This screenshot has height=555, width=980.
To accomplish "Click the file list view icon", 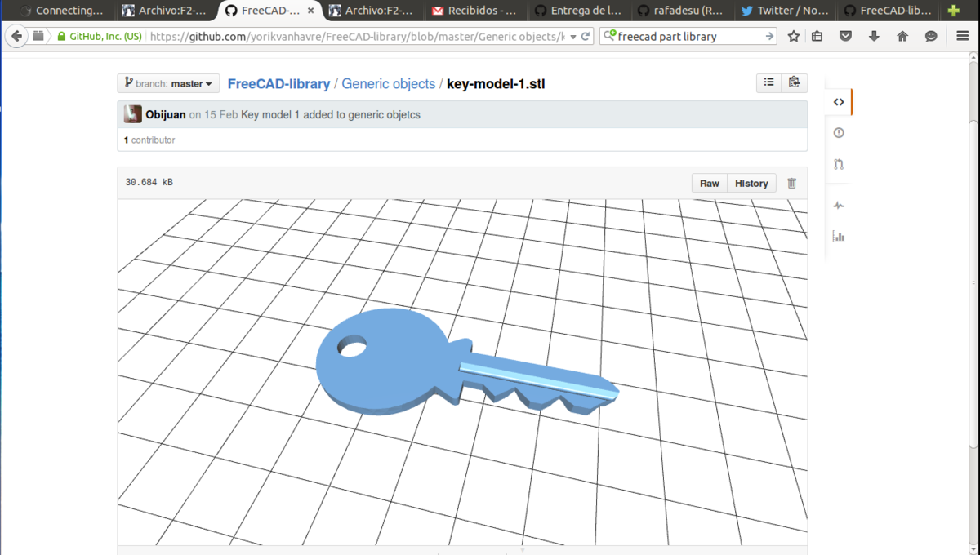I will click(x=769, y=82).
